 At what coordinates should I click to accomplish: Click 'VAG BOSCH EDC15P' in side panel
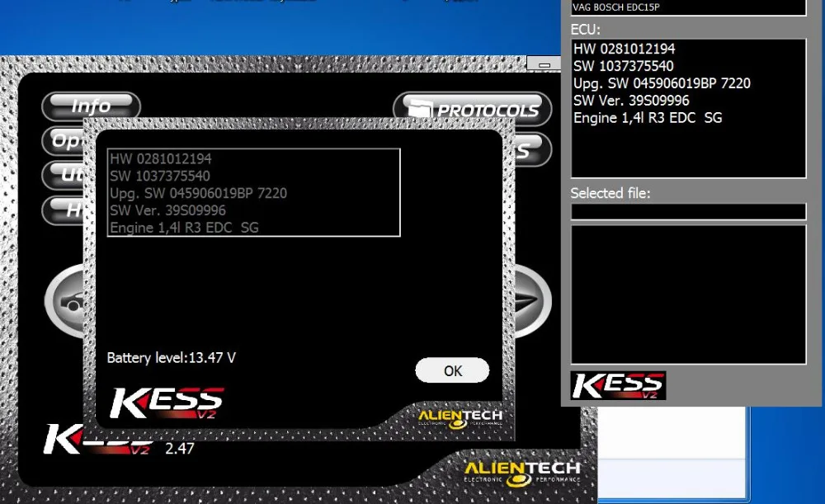[616, 7]
